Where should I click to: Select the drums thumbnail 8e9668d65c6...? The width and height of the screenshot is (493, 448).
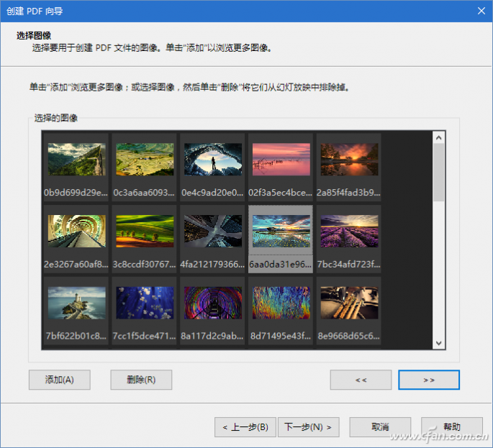pos(349,303)
